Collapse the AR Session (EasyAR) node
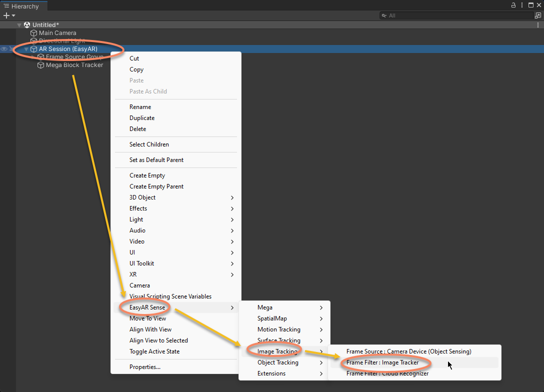This screenshot has height=392, width=544. pos(26,49)
